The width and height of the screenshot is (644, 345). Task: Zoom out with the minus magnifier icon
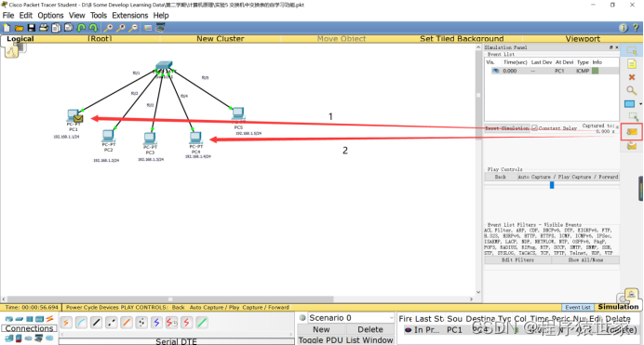(x=133, y=28)
